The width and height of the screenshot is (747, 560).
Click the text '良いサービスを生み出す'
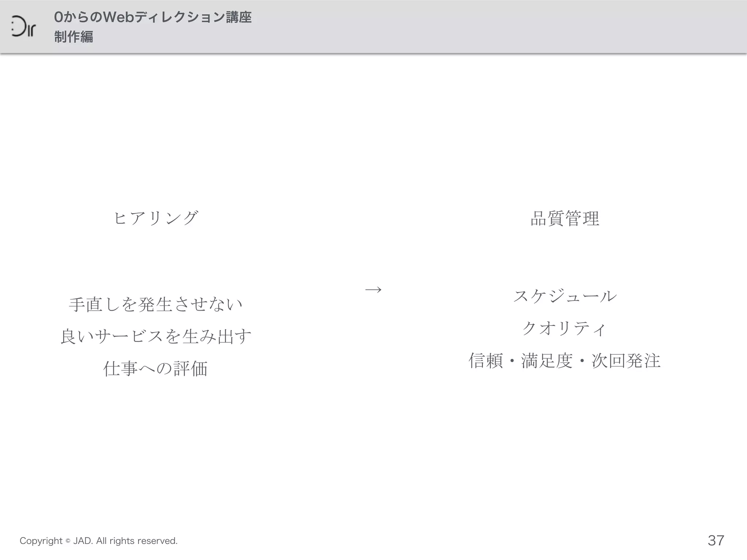coord(156,336)
